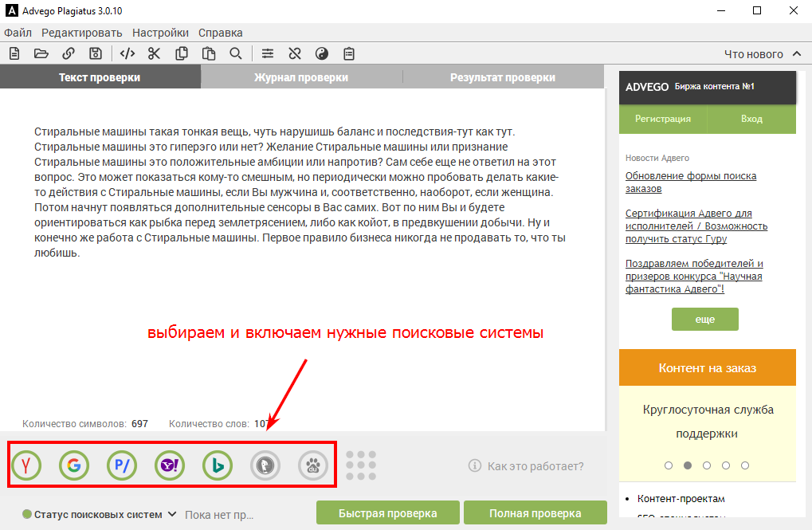The width and height of the screenshot is (812, 530).
Task: Open 'Сертификация Адвего для исполнителей' link
Action: [x=696, y=226]
